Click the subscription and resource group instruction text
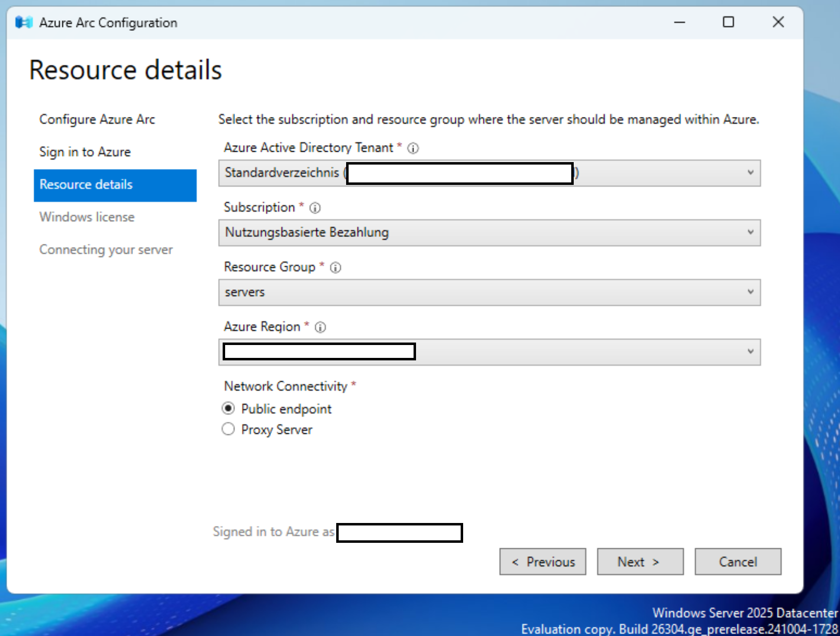The width and height of the screenshot is (840, 636). click(x=489, y=119)
